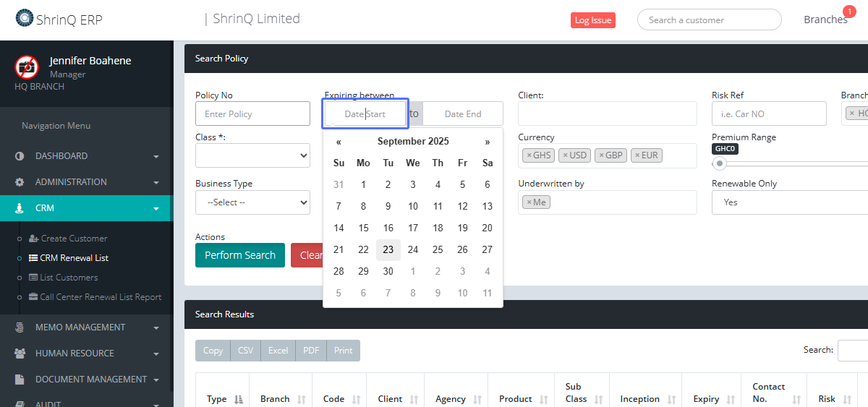The height and width of the screenshot is (407, 868).
Task: Open the Class dropdown
Action: pyautogui.click(x=252, y=155)
